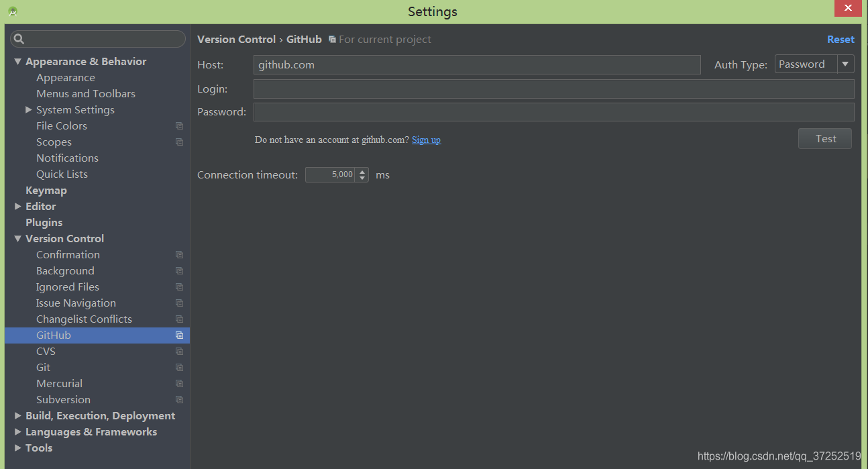Expand Languages & Frameworks section
This screenshot has width=868, height=469.
tap(17, 431)
